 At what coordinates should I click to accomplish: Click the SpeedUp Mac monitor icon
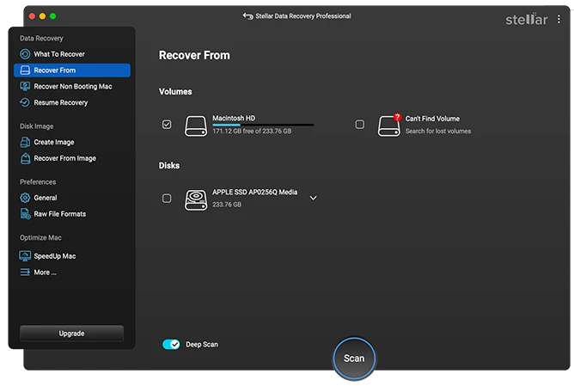[x=25, y=255]
